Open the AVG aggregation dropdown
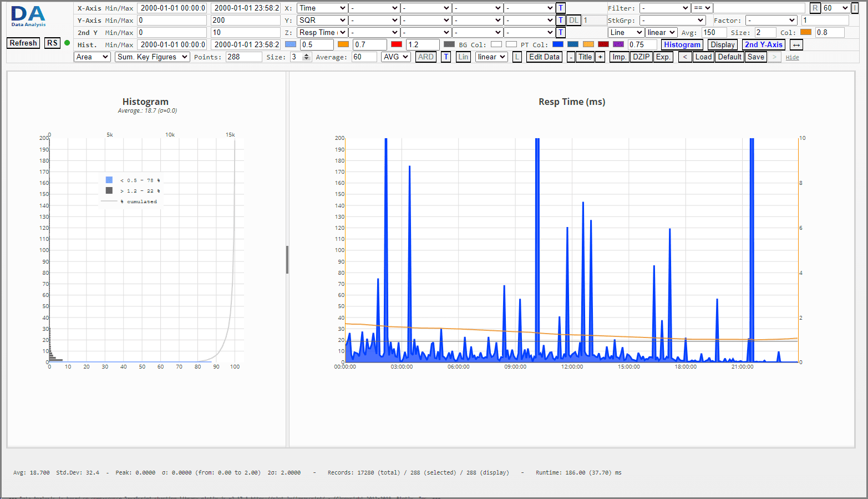 pyautogui.click(x=395, y=56)
